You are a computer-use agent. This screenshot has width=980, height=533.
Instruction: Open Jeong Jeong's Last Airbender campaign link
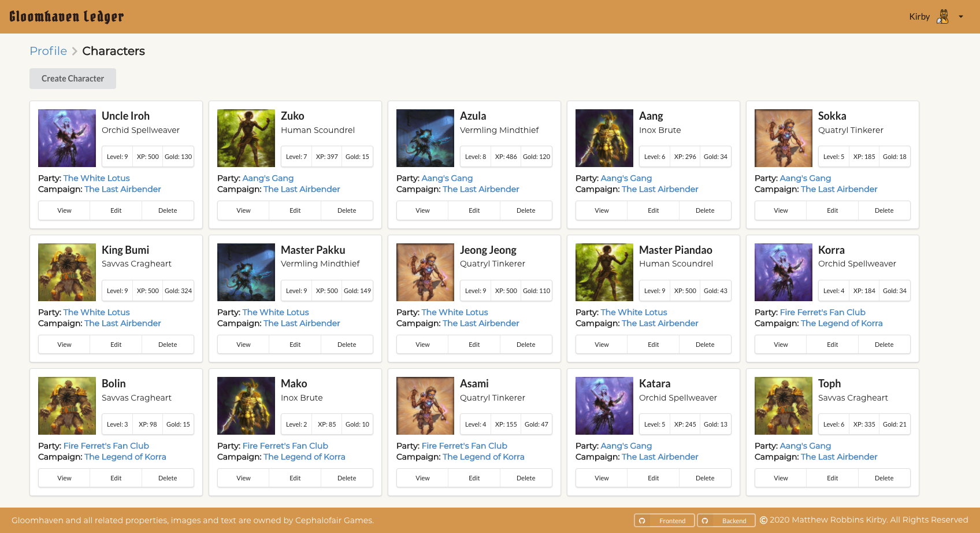[481, 323]
